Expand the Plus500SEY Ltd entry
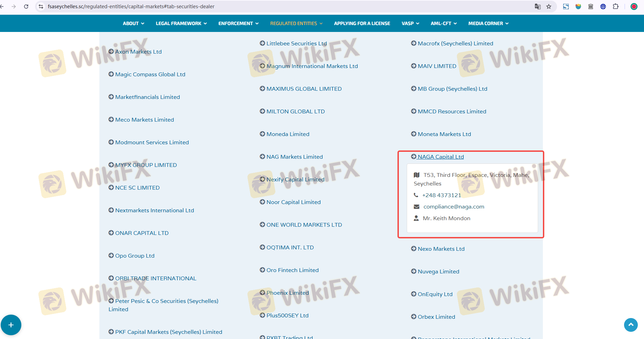The image size is (644, 339). 287,315
